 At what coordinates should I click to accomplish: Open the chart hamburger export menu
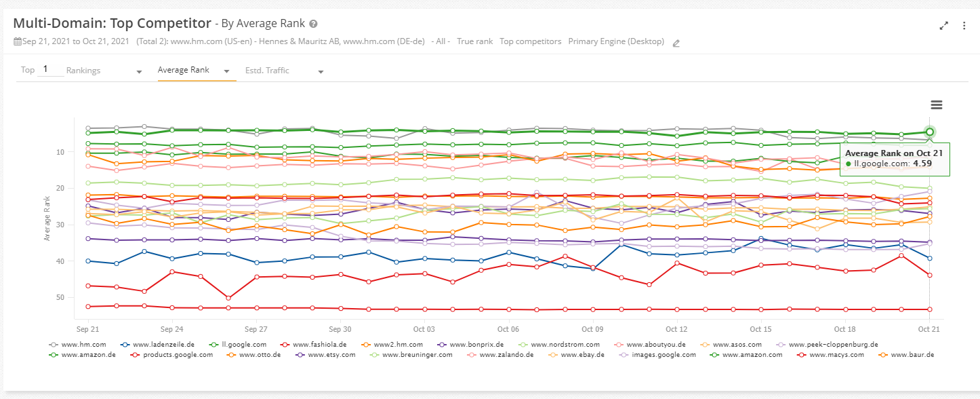(x=937, y=104)
